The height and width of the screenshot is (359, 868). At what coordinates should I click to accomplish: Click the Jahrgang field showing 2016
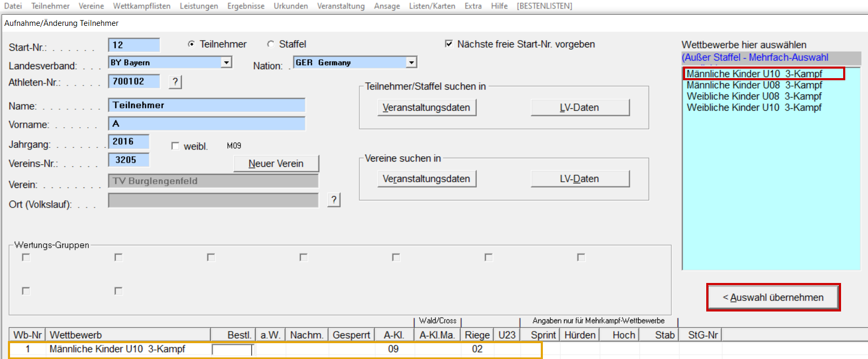128,141
